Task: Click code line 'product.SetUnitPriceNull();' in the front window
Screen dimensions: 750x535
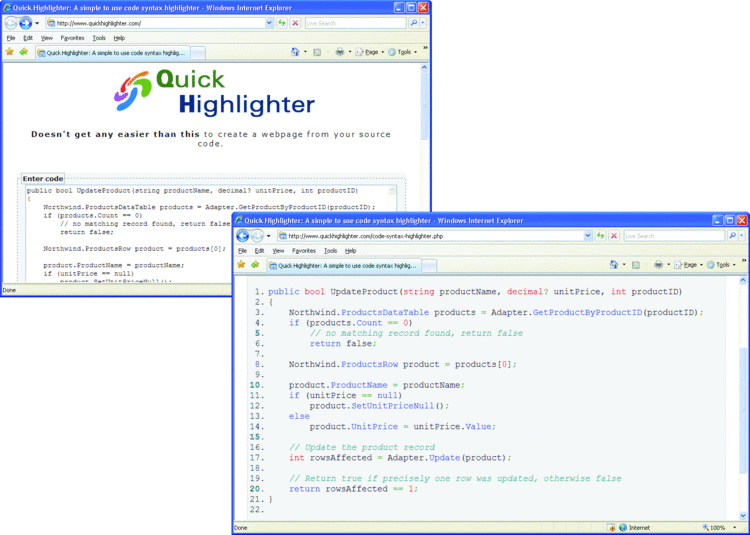Action: (x=379, y=406)
